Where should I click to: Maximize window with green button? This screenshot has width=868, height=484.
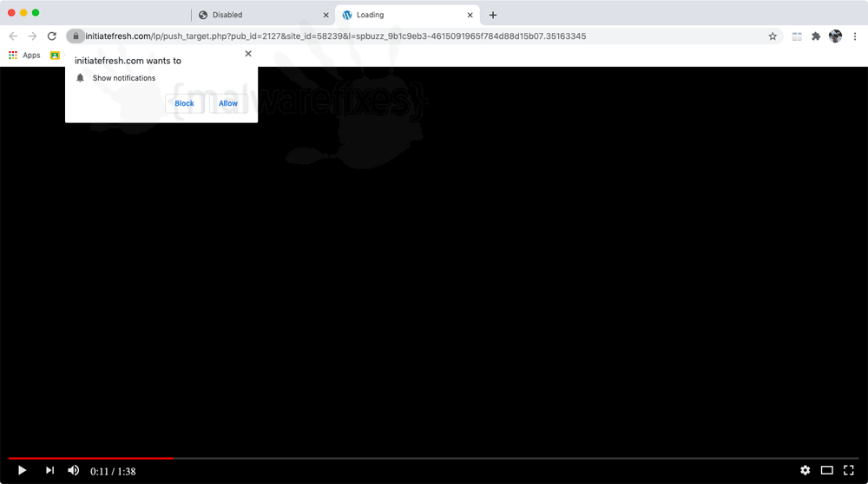pos(36,13)
